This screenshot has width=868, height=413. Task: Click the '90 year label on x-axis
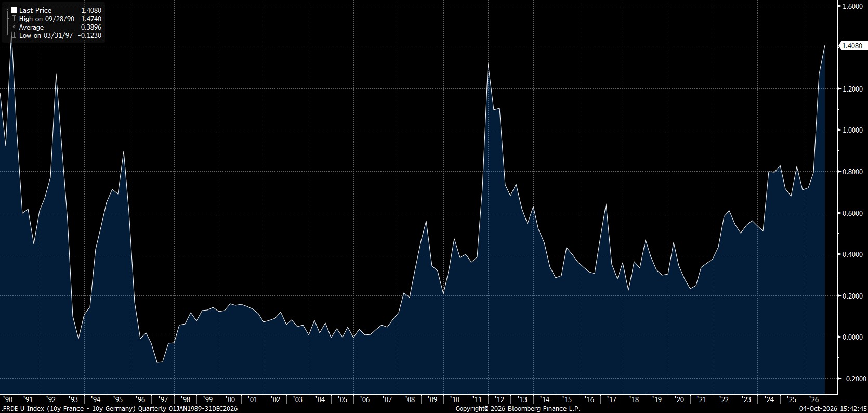(x=8, y=399)
